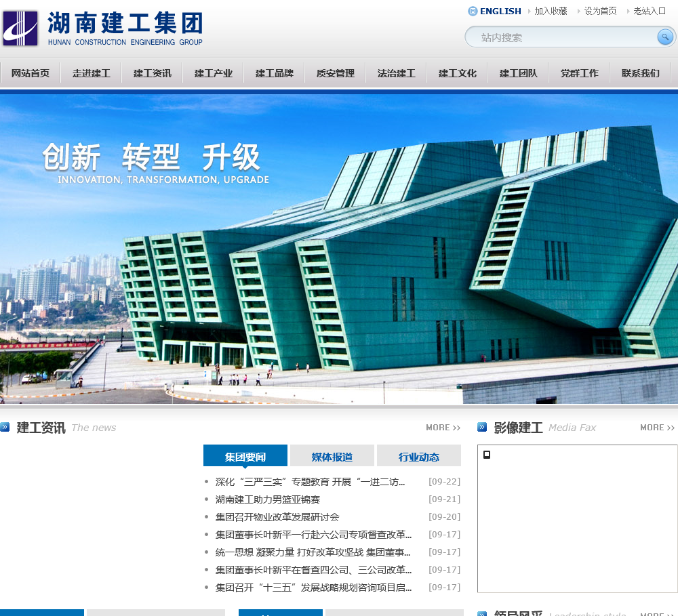Click the search magnifier button
The height and width of the screenshot is (616, 678).
click(x=665, y=37)
